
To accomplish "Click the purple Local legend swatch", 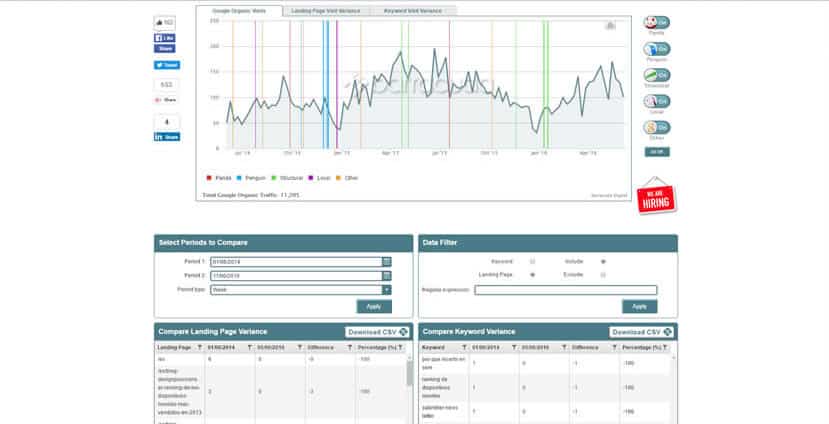I will click(310, 178).
